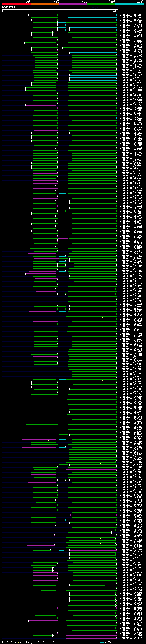This screenshot has height=644, width=146.
Task: Open hit UniRef100_B9RGA9
Action: pyautogui.click(x=131, y=15)
